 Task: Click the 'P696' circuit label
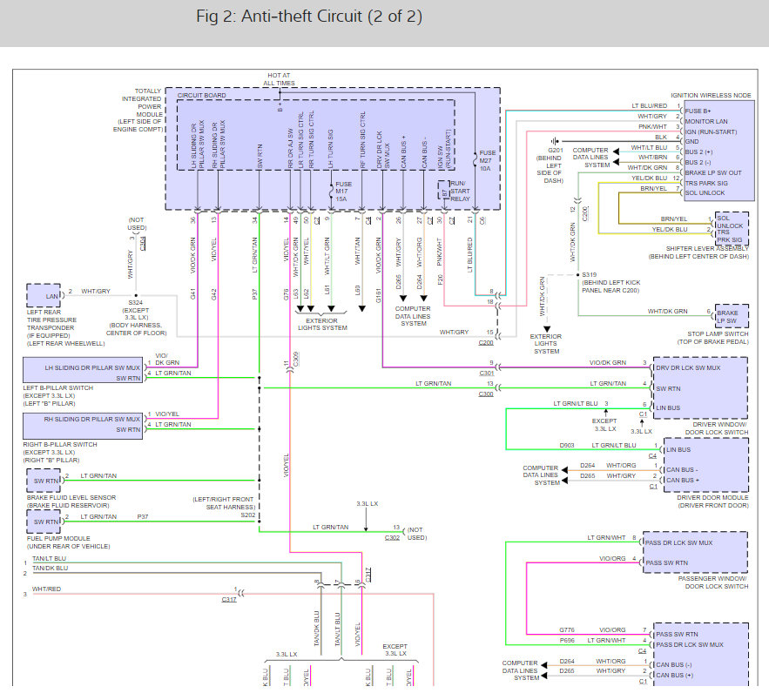pyautogui.click(x=567, y=641)
